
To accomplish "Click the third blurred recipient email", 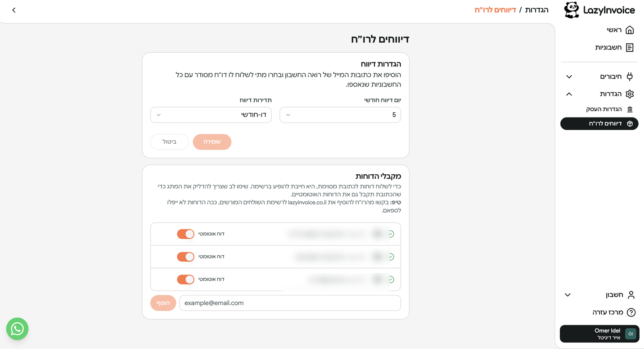I will point(337,279).
